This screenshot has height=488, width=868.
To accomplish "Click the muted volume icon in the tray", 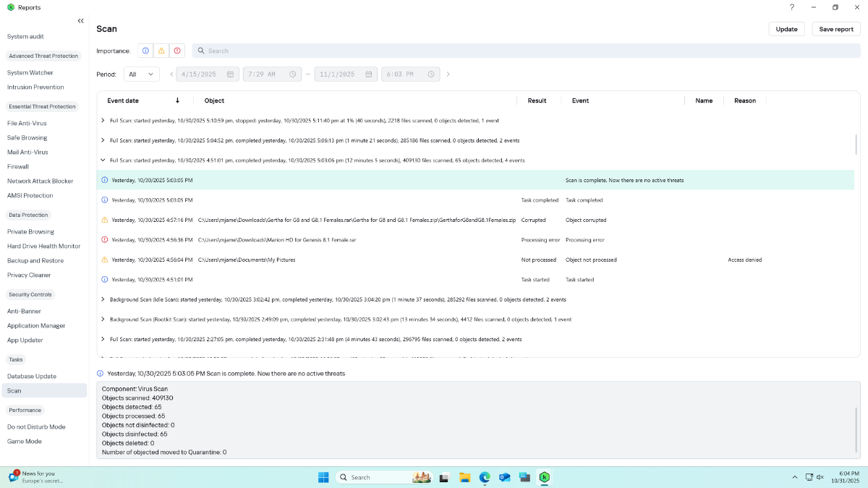I will (820, 477).
